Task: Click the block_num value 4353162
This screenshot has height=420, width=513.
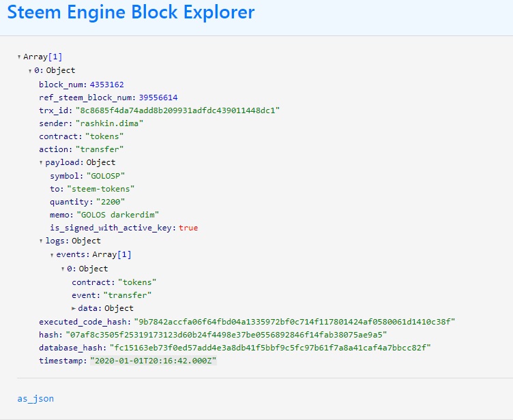Action: pyautogui.click(x=106, y=85)
